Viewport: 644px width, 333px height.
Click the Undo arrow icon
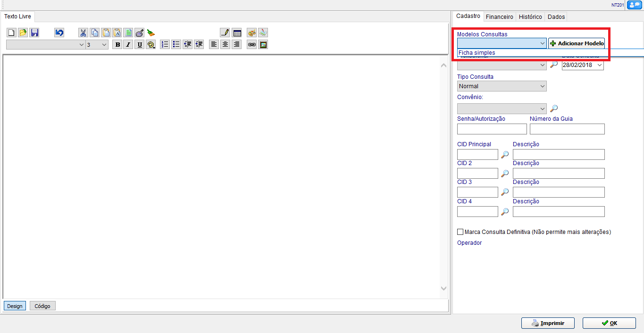(x=59, y=33)
